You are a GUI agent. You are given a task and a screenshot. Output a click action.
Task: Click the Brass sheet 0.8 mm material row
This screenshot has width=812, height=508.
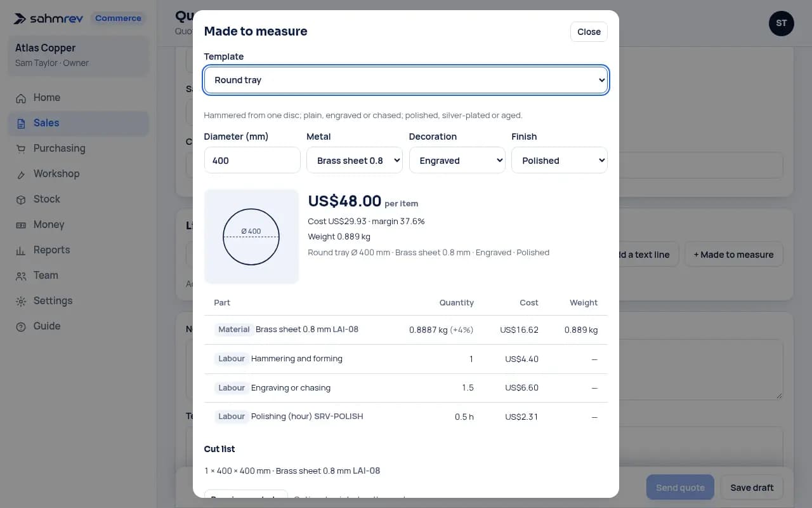[x=406, y=330]
